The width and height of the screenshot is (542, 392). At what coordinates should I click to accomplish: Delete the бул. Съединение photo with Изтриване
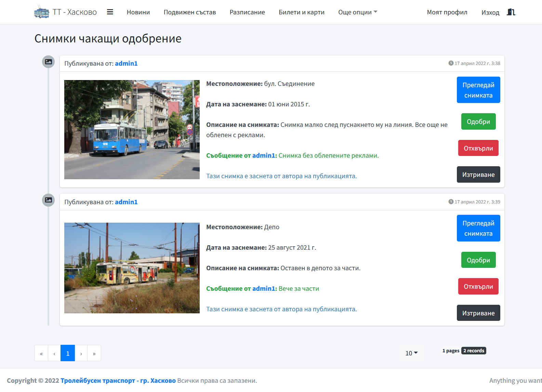[478, 174]
